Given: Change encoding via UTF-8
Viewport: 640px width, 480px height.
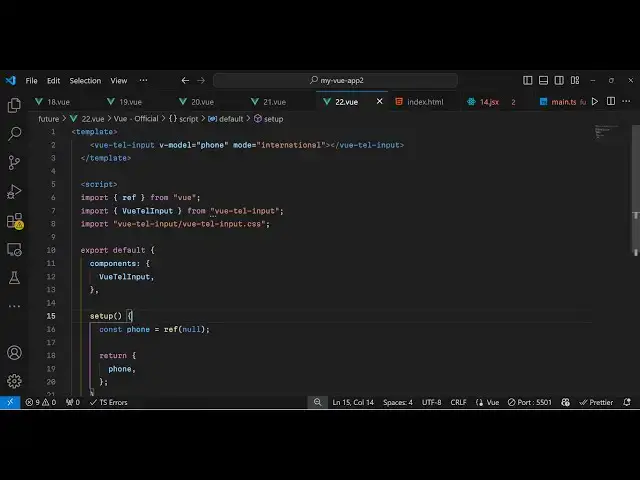Looking at the screenshot, I should tap(431, 402).
